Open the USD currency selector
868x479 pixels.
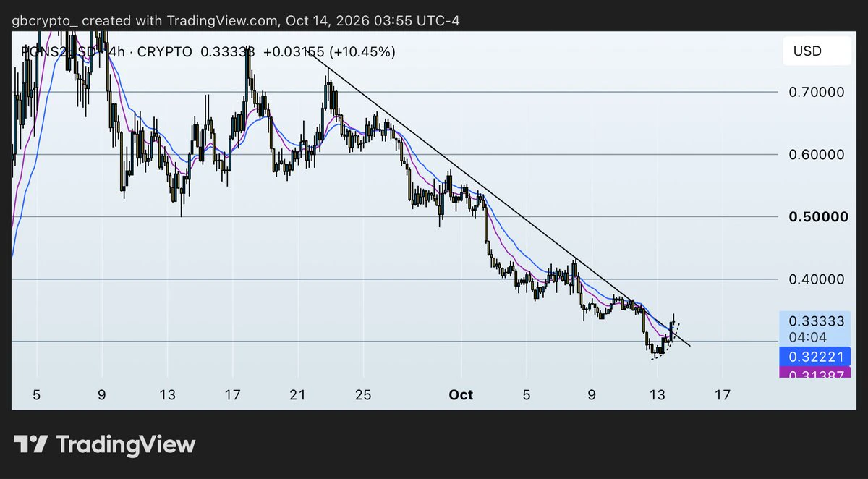(x=817, y=51)
